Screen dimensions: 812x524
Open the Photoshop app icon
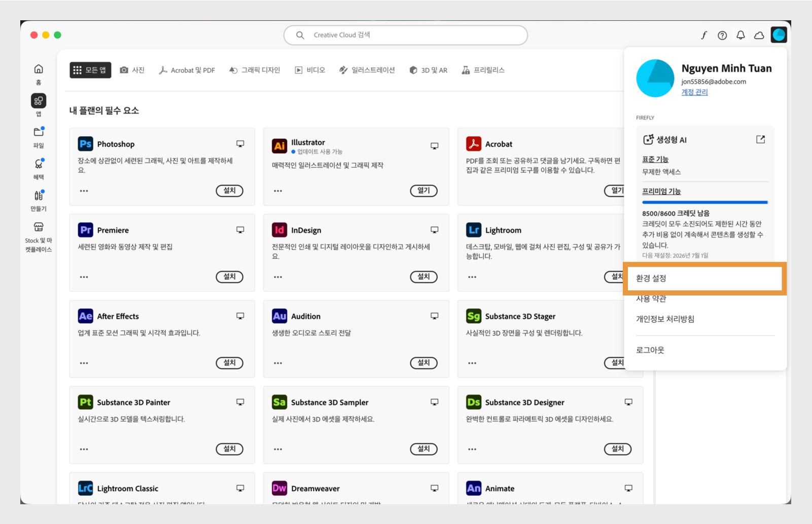pyautogui.click(x=85, y=144)
